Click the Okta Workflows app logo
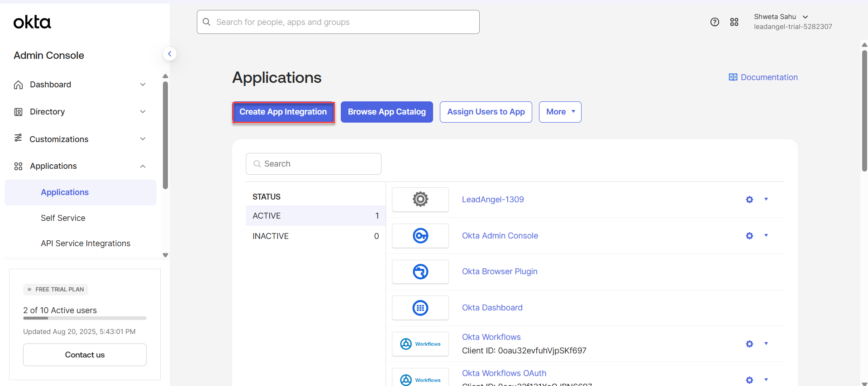 (x=420, y=344)
